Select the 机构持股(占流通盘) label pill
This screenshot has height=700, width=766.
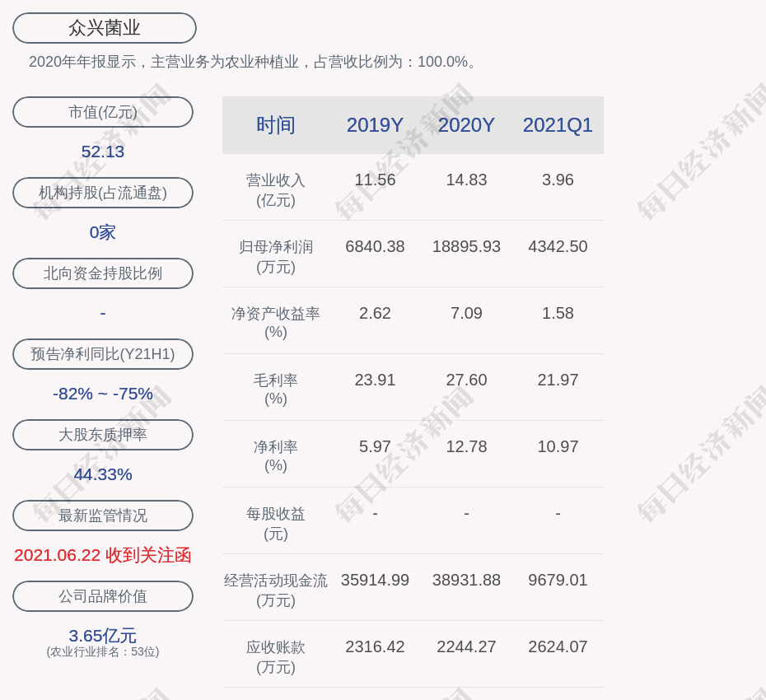pyautogui.click(x=103, y=193)
